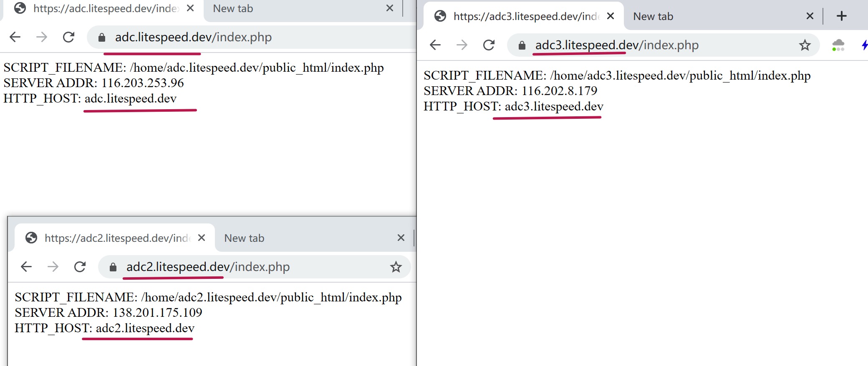View site info lock for adc.litespeed.dev
The image size is (868, 366).
(101, 38)
